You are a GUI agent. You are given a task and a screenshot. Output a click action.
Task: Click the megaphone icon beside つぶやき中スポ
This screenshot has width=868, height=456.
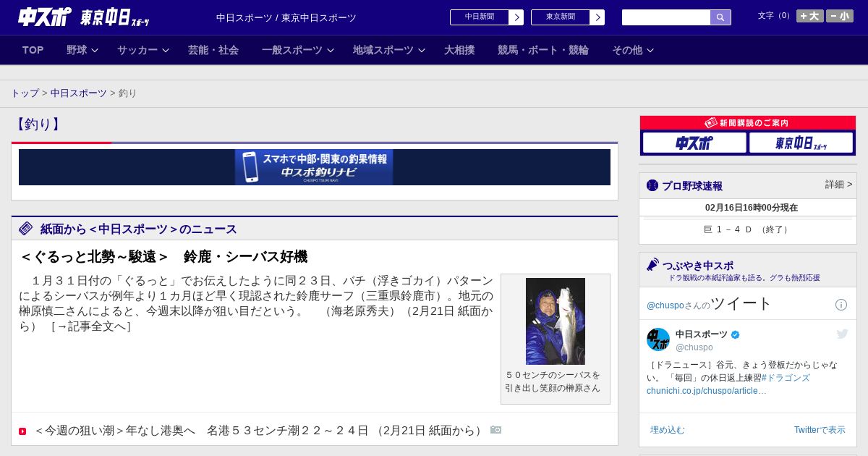coord(653,265)
